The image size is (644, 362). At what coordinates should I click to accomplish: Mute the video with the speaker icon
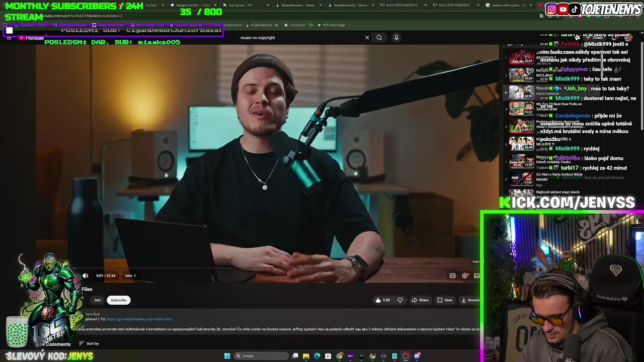coord(86,276)
